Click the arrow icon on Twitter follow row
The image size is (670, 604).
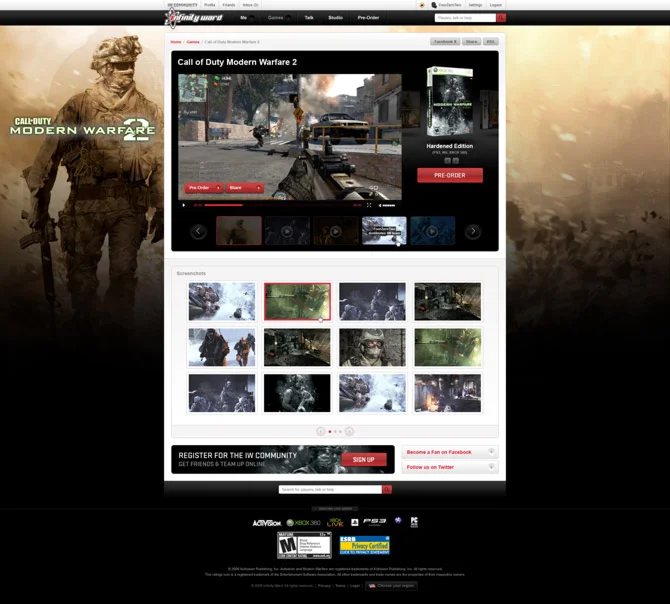click(491, 466)
